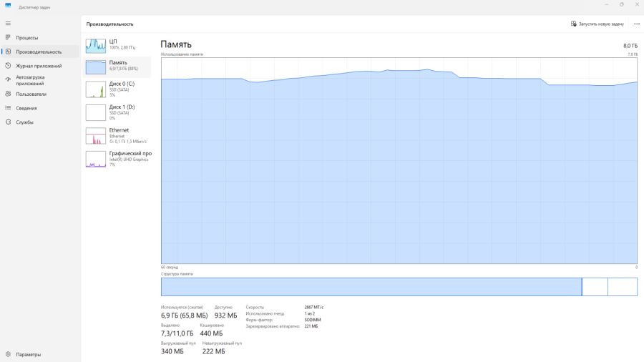Select Диск 0 (C:) graph
This screenshot has width=644, height=362.
[95, 89]
